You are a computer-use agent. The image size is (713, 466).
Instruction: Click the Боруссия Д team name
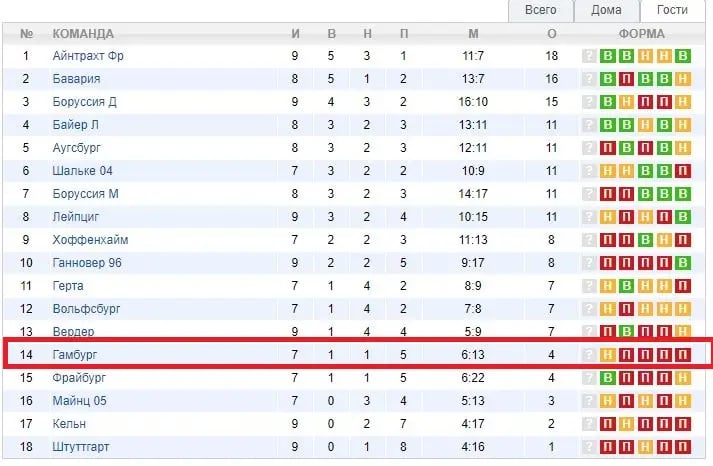pyautogui.click(x=84, y=102)
